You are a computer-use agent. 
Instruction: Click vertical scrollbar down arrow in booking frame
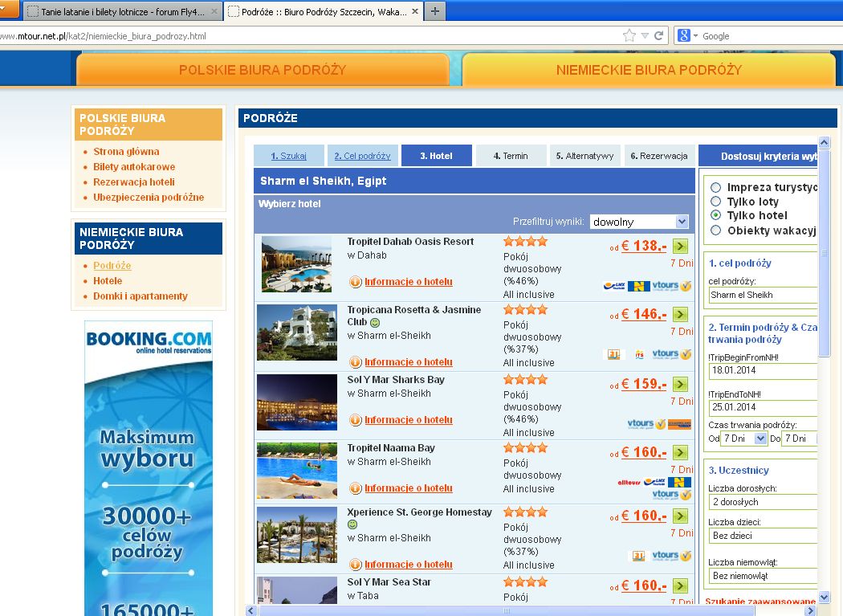pos(824,598)
